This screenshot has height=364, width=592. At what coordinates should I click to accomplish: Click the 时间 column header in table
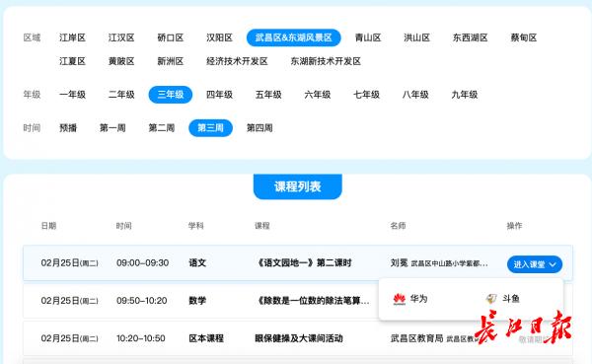(124, 226)
